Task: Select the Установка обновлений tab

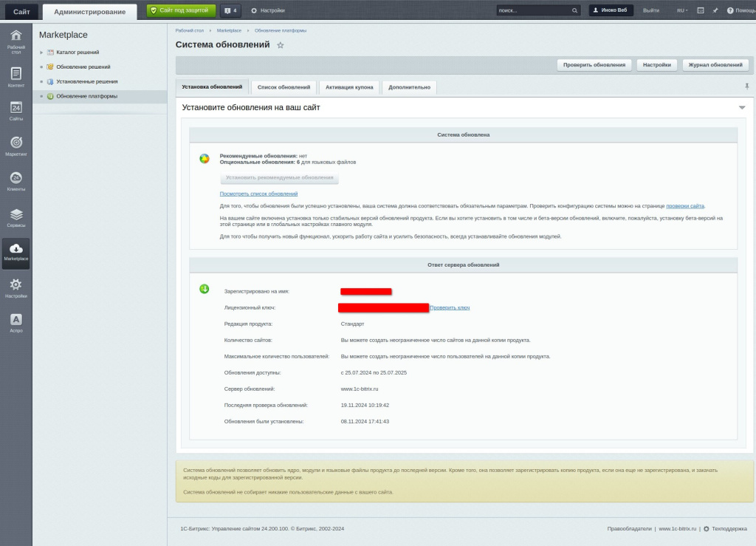Action: (x=212, y=87)
